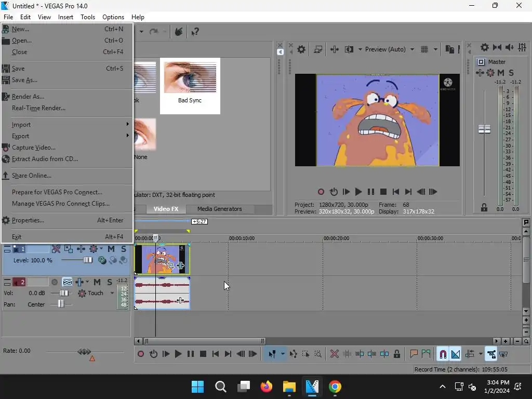Select Capture Video menu entry
The image size is (532, 399).
67,148
